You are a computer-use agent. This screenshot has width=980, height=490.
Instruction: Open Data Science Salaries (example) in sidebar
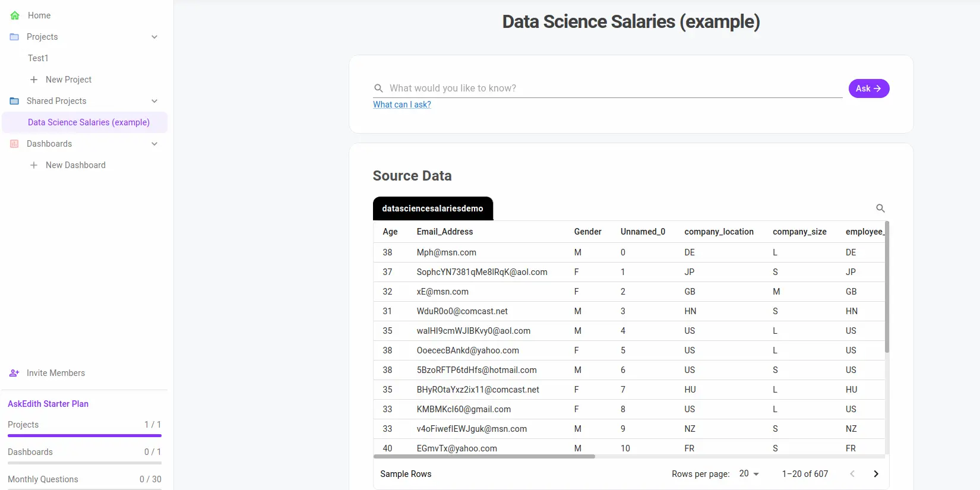coord(88,122)
